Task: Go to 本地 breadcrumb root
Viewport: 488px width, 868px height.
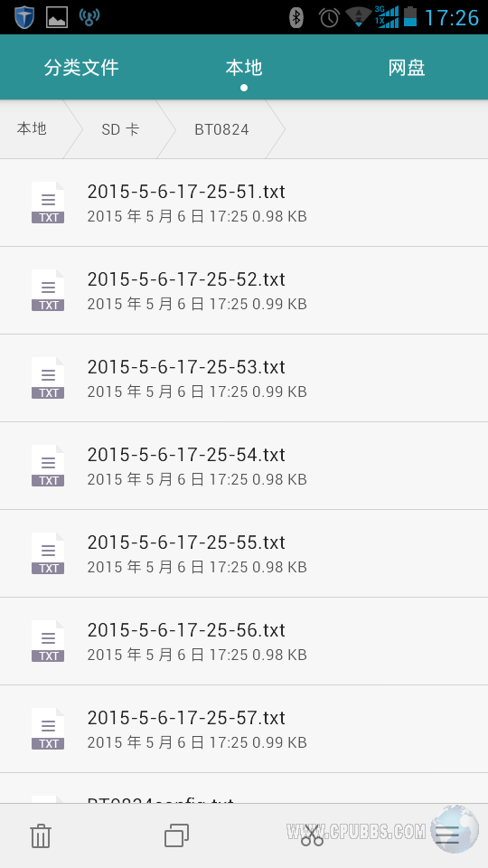Action: pos(33,129)
